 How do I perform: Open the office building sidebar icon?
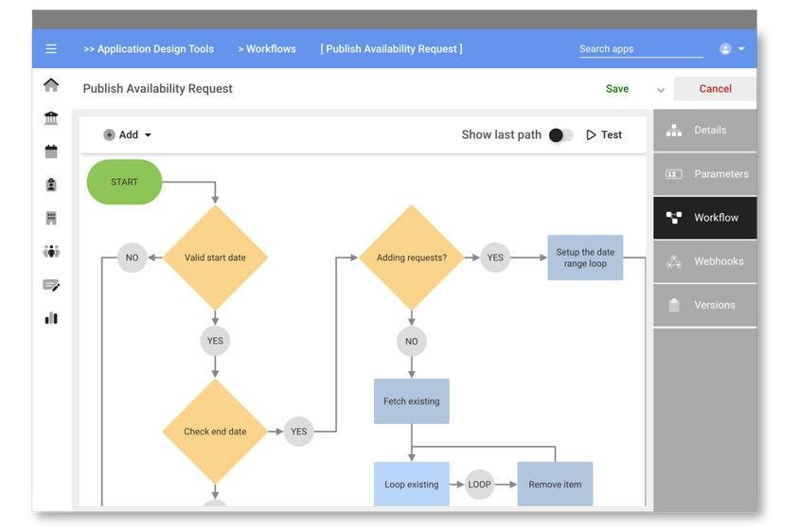tap(51, 218)
